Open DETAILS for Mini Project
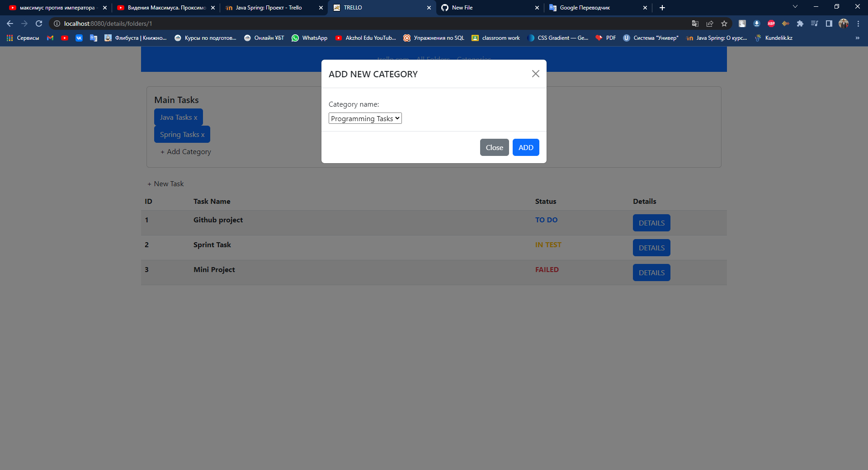 [651, 273]
